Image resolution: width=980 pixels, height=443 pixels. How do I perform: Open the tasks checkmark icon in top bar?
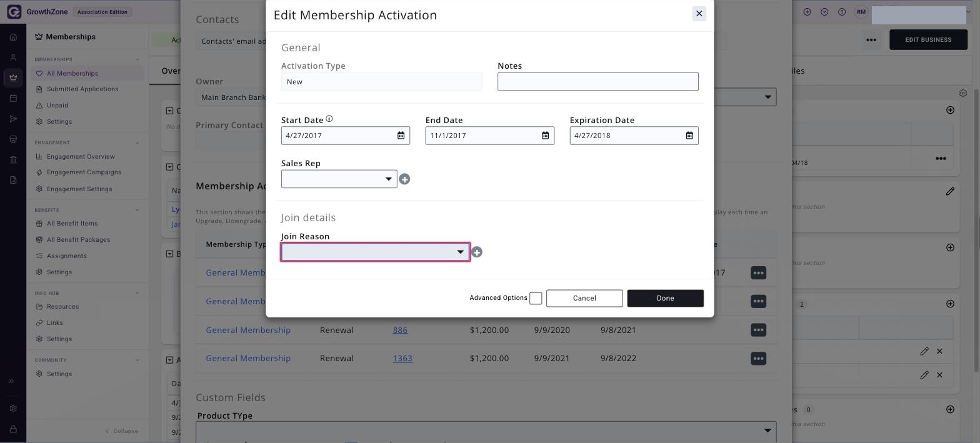824,12
